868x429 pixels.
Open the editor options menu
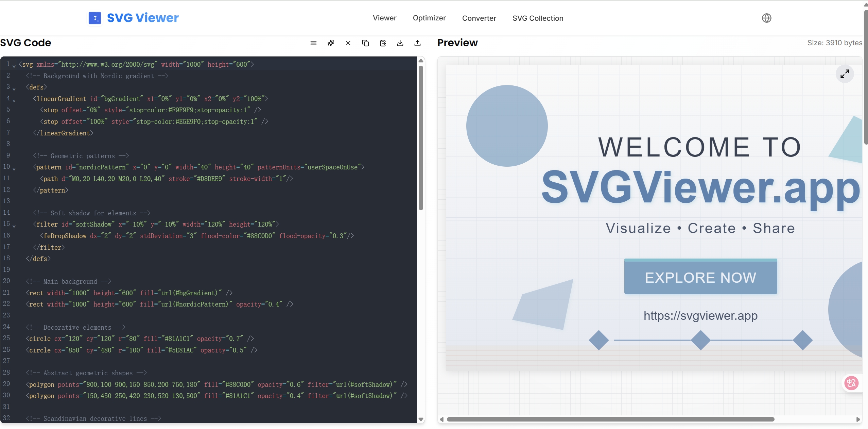(313, 43)
